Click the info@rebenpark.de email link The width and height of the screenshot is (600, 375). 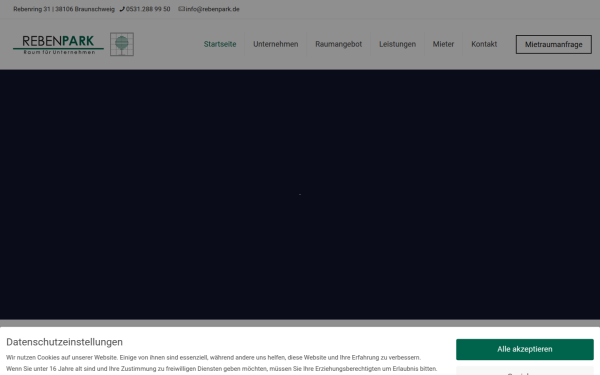pyautogui.click(x=212, y=9)
